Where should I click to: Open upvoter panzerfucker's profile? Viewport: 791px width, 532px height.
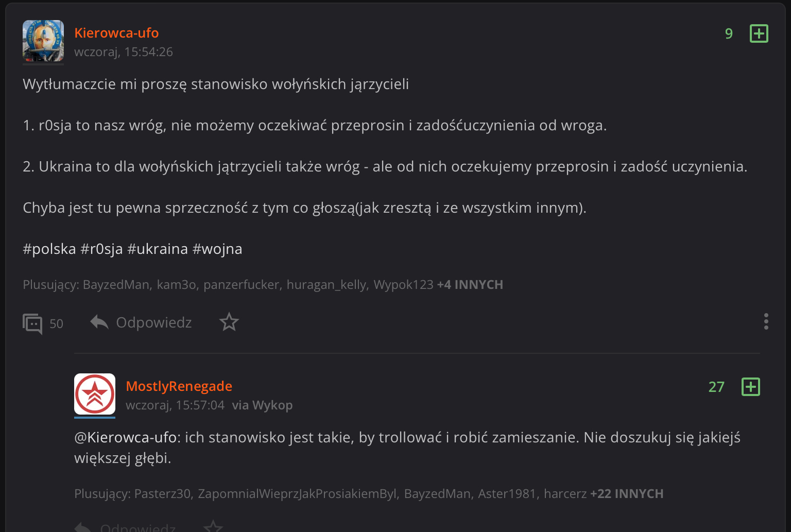tap(242, 285)
